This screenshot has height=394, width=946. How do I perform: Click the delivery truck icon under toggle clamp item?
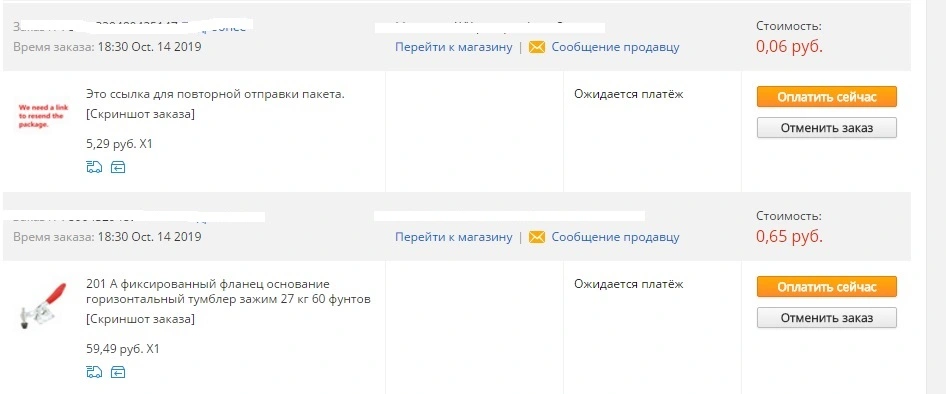point(94,372)
